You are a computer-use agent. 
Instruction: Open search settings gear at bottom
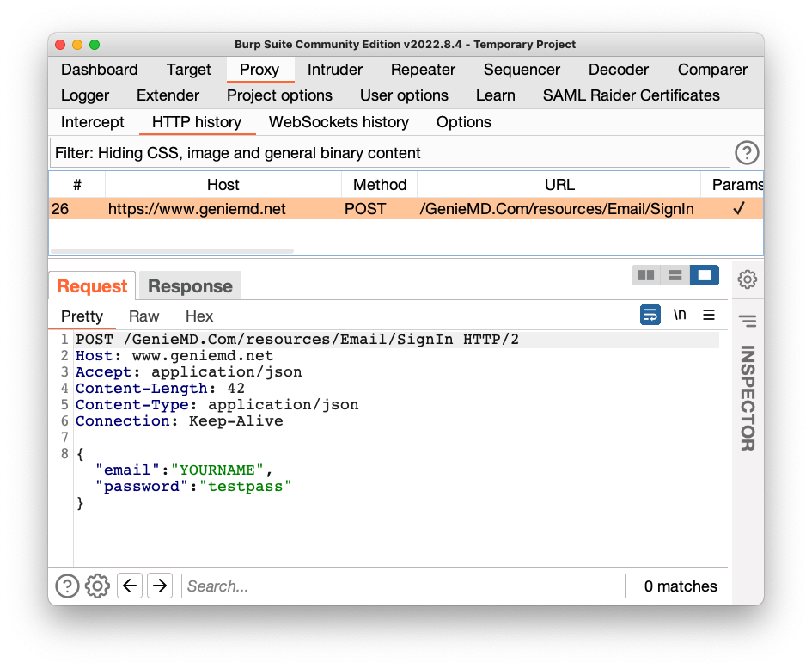coord(97,586)
